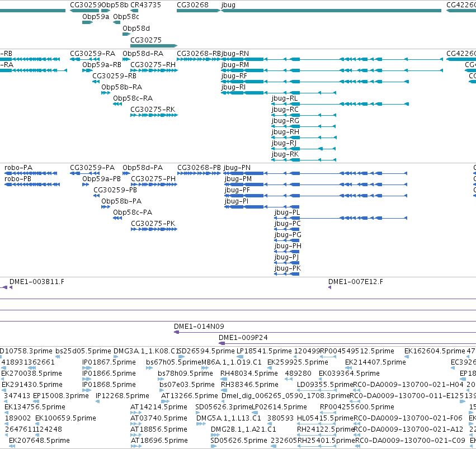This screenshot has width=476, height=449.
Task: Click the robo-PB protein feature
Action: tap(32, 185)
